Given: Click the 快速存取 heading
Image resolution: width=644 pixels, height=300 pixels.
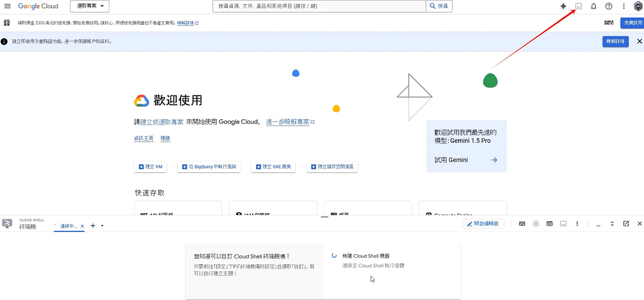Looking at the screenshot, I should click(x=150, y=192).
